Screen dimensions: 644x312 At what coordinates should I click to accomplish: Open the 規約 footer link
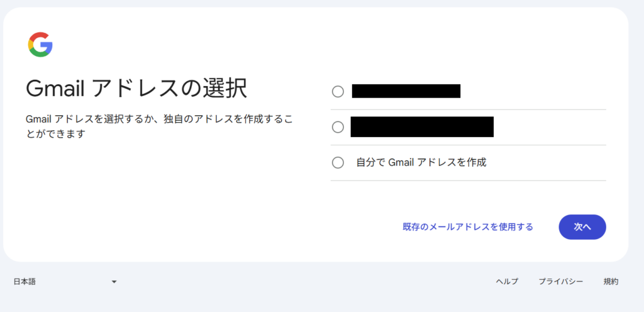[611, 282]
